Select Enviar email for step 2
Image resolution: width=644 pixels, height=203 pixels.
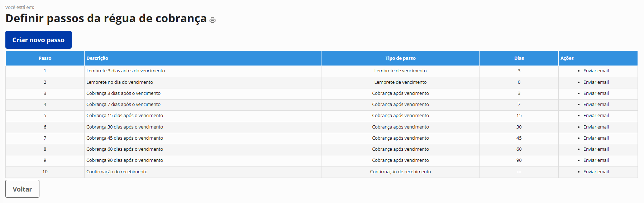pos(596,82)
